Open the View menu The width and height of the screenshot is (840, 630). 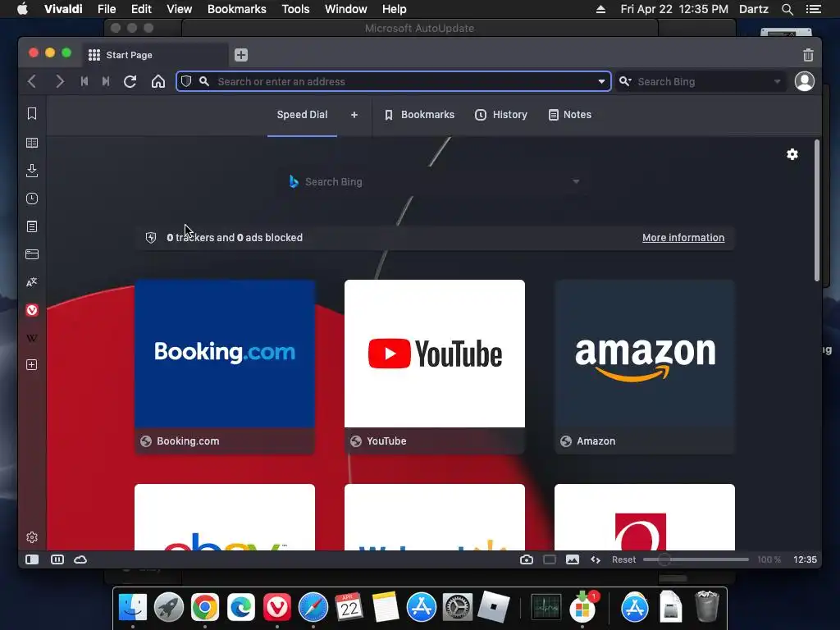pyautogui.click(x=179, y=9)
